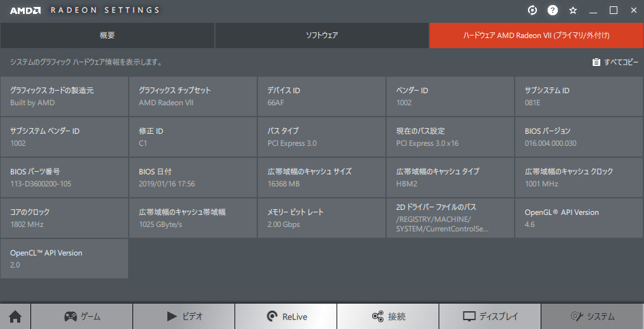Select the 2D ドライバー ファイルのパス tile

click(450, 218)
